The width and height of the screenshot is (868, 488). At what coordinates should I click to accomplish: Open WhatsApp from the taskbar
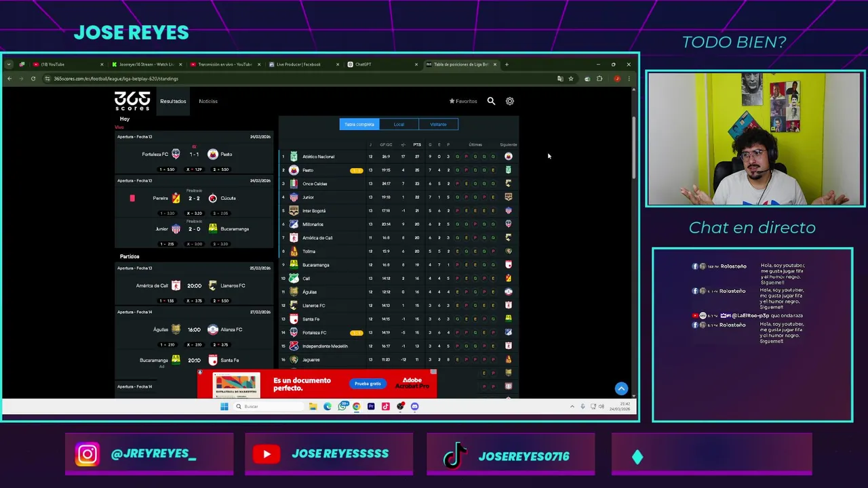342,407
